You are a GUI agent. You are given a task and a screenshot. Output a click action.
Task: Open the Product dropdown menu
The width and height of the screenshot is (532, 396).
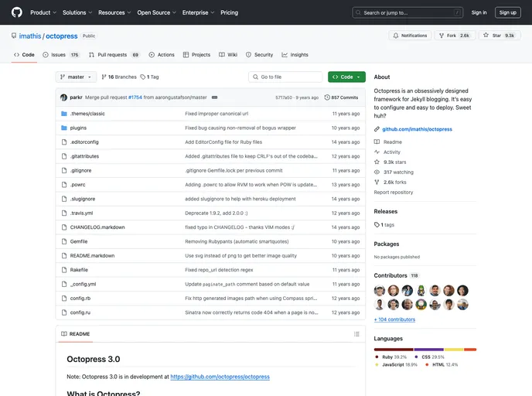43,12
